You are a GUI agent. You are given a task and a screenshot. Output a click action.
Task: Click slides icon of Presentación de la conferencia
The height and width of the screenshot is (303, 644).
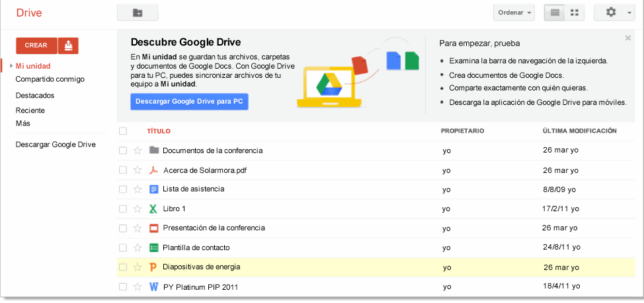[x=153, y=228]
